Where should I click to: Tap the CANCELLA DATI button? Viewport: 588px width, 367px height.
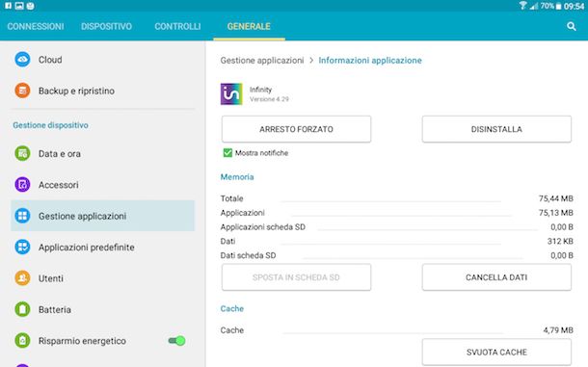496,277
